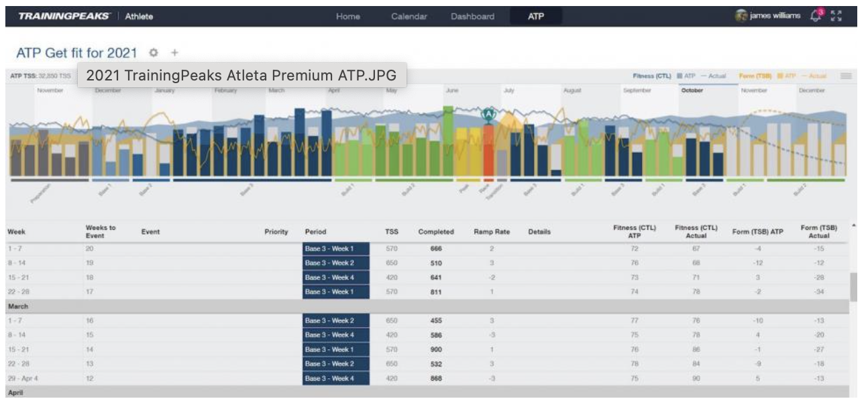Toggle fullscreen with the expand arrows icon
This screenshot has width=868, height=405.
[836, 16]
